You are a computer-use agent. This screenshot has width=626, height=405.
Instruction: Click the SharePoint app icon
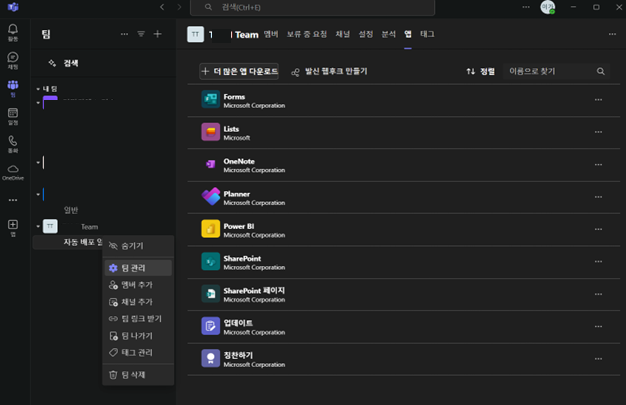pos(210,261)
